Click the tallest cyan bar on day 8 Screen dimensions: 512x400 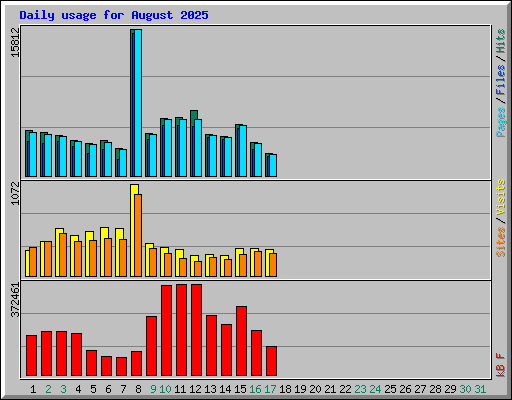[x=138, y=103]
